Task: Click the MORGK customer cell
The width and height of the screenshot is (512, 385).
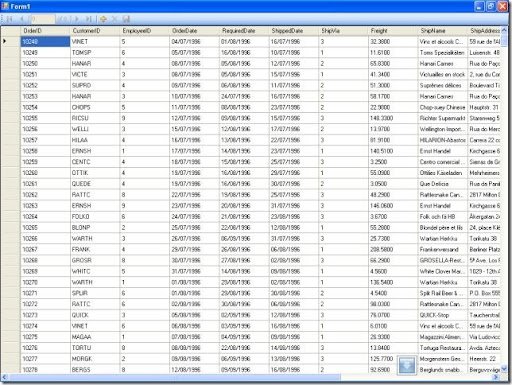Action: pyautogui.click(x=95, y=359)
